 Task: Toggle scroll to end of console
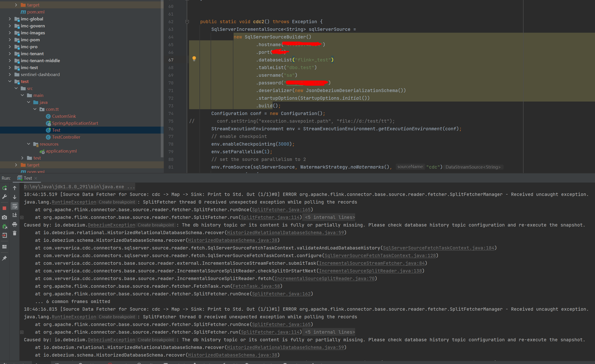click(x=14, y=215)
